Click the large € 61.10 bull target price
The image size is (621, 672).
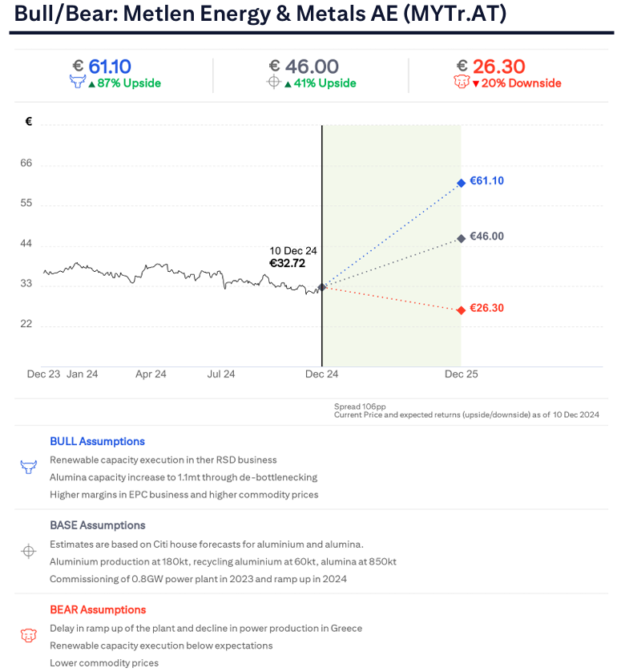(x=101, y=66)
